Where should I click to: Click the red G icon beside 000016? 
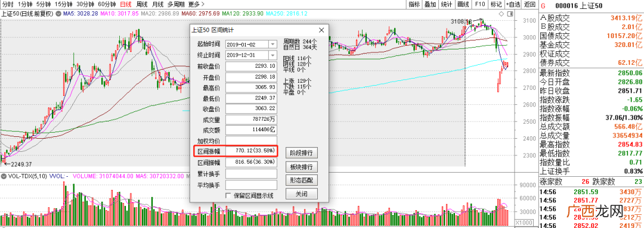coord(543,5)
